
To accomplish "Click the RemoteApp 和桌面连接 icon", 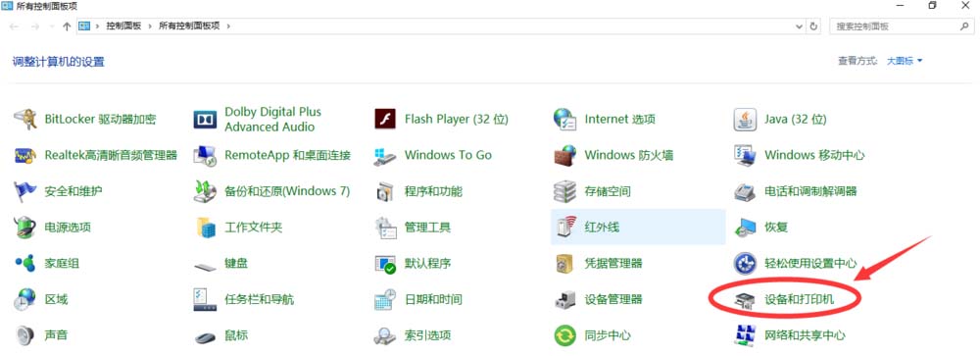I will (x=205, y=155).
